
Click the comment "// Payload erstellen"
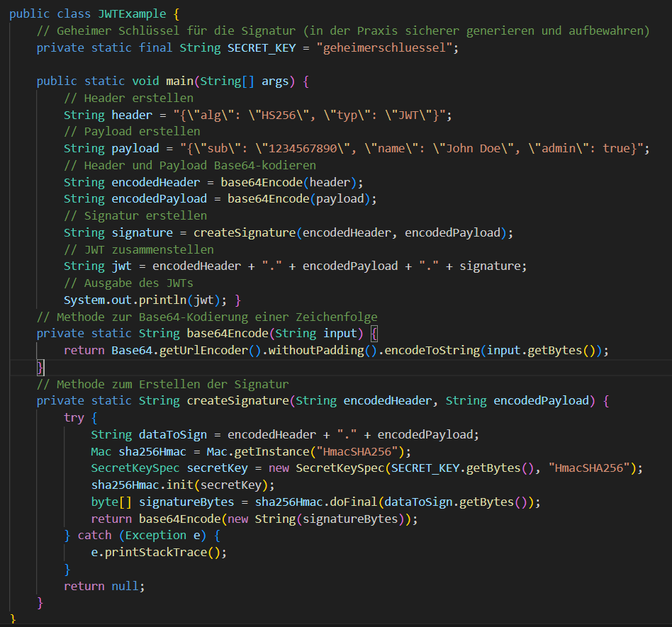(x=132, y=132)
